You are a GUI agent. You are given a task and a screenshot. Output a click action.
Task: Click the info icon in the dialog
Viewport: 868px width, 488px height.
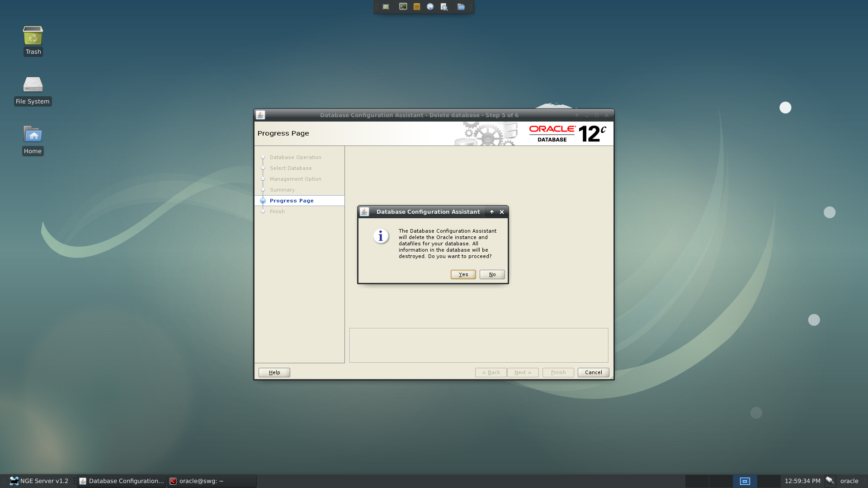click(x=381, y=236)
